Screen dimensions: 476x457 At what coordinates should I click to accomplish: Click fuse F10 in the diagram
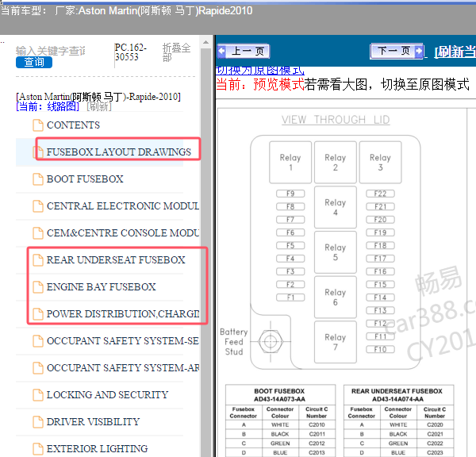click(380, 350)
